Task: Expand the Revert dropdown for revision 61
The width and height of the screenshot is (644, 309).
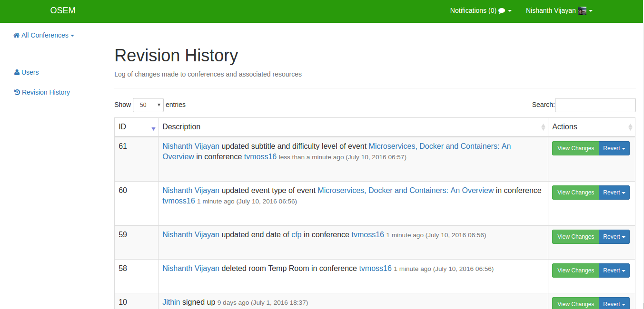Action: coord(614,148)
